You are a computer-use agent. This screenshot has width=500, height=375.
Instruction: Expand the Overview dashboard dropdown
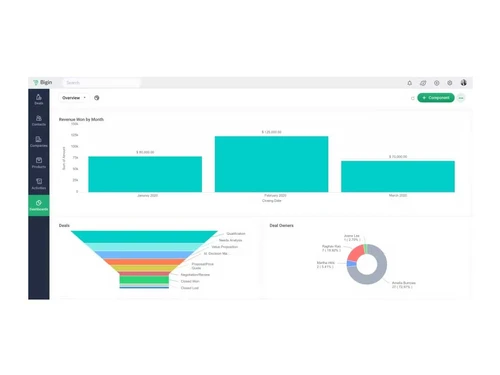74,98
